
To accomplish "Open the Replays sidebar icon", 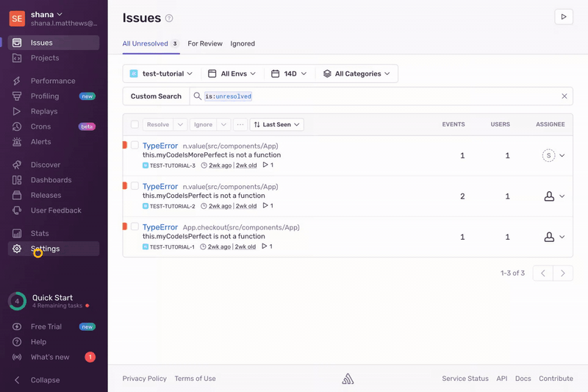I will (x=17, y=111).
